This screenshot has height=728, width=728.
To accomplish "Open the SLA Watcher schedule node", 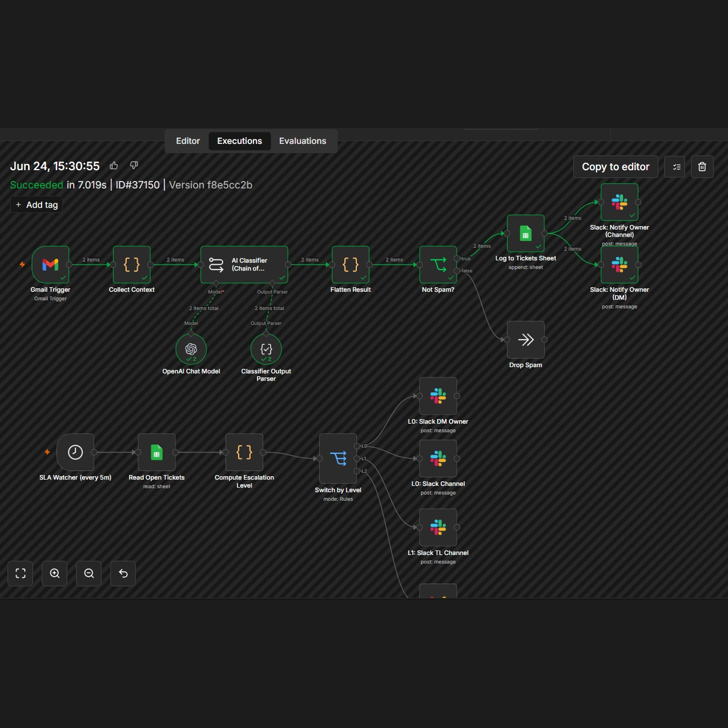I will (x=75, y=452).
